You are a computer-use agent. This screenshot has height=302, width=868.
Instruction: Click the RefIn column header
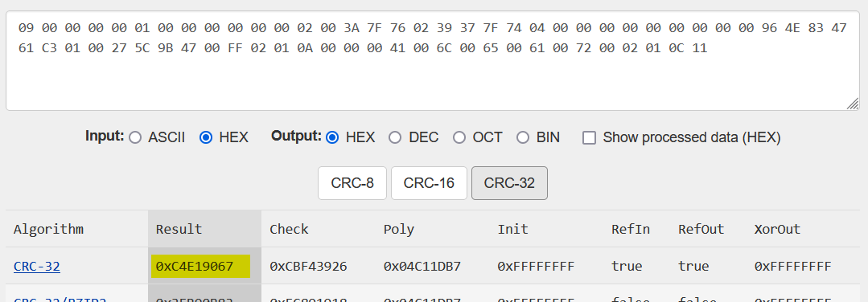point(631,229)
